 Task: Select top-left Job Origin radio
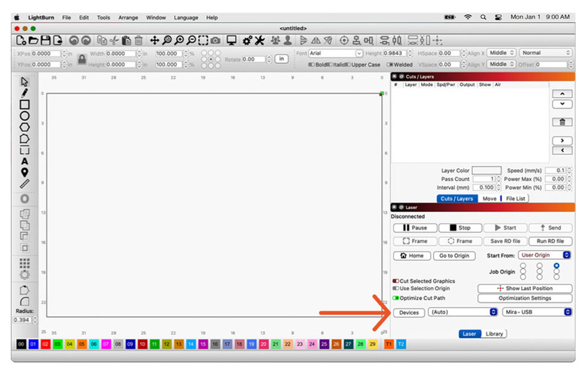point(523,266)
